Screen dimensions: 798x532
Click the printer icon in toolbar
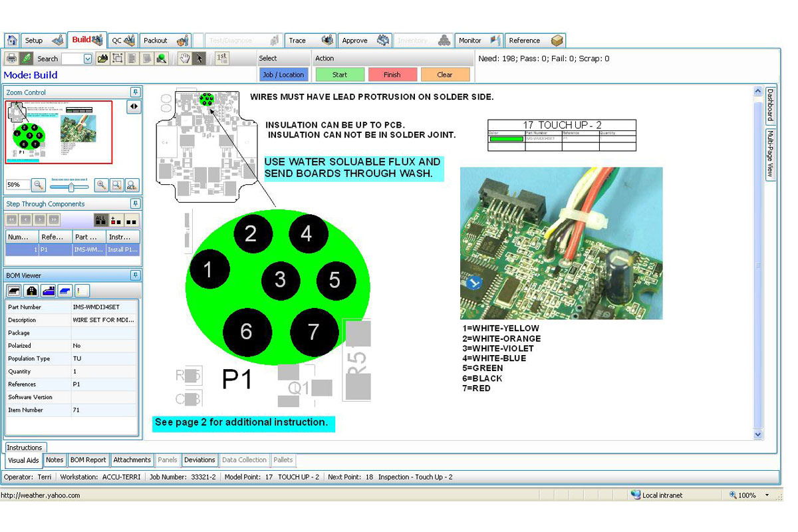tap(11, 59)
